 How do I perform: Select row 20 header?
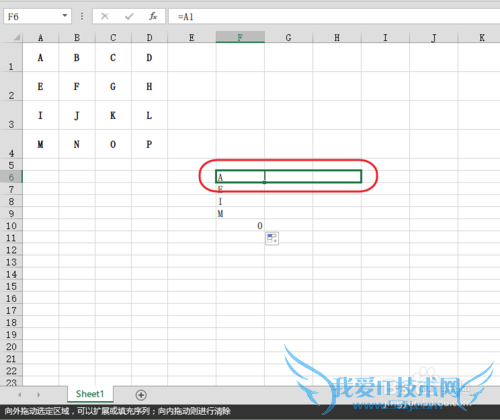point(11,347)
